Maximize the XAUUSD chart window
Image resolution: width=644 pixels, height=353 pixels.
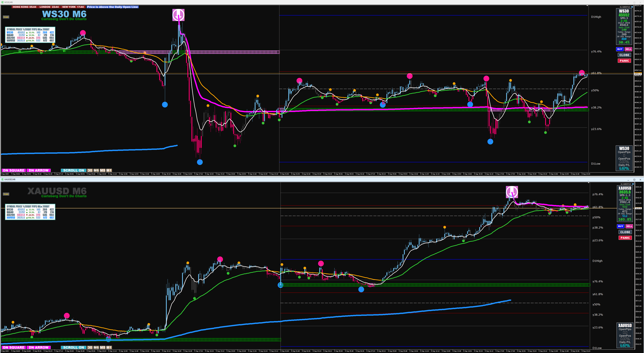634,180
